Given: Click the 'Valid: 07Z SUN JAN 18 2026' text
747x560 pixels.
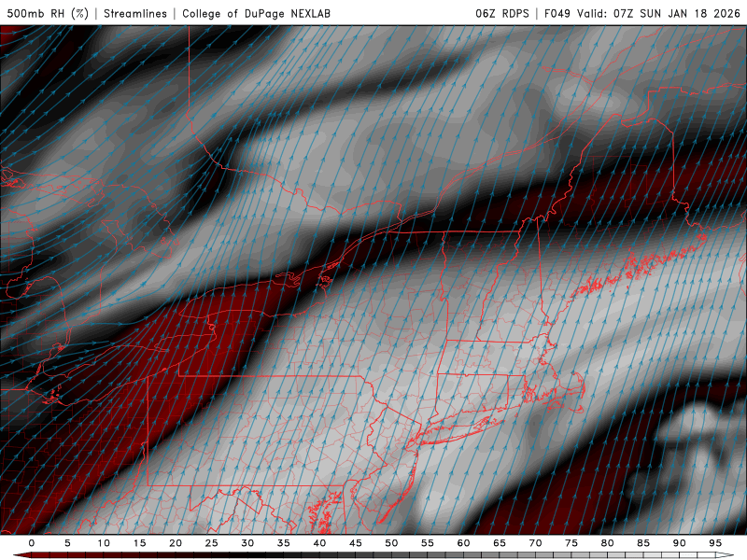Looking at the screenshot, I should pyautogui.click(x=659, y=13).
